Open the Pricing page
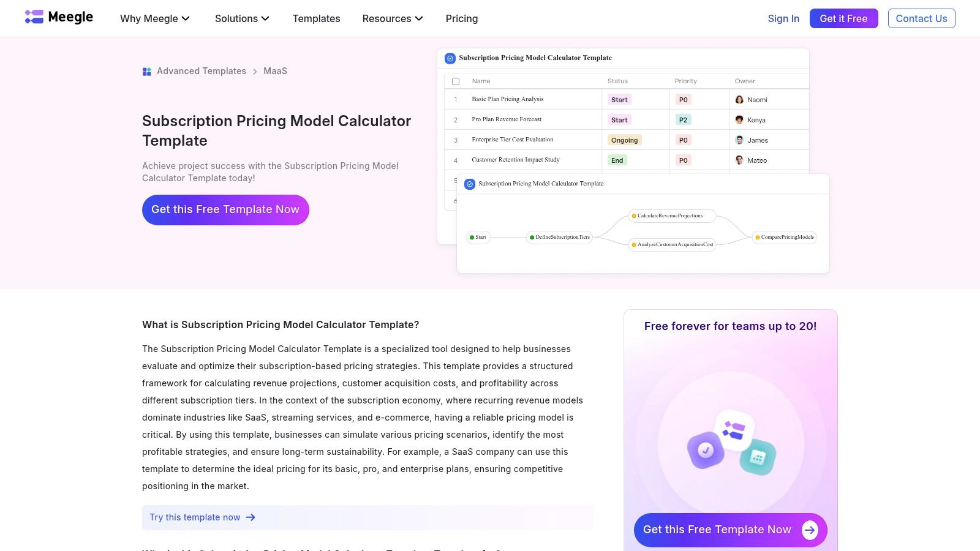980x551 pixels. pos(462,18)
